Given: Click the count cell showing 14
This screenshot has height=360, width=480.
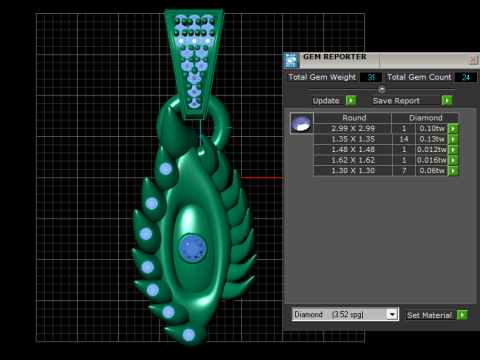Looking at the screenshot, I should click(x=404, y=139).
